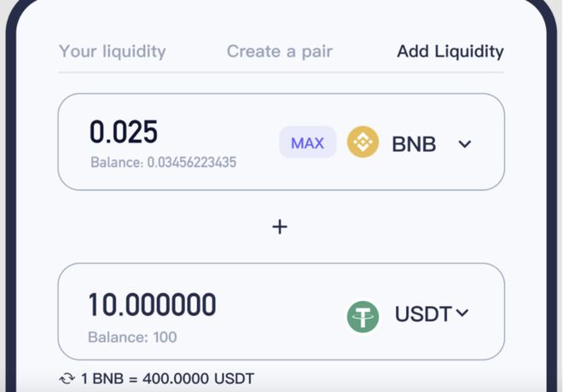Click the divider line beneath the tabs
563x392 pixels.
[x=281, y=72]
